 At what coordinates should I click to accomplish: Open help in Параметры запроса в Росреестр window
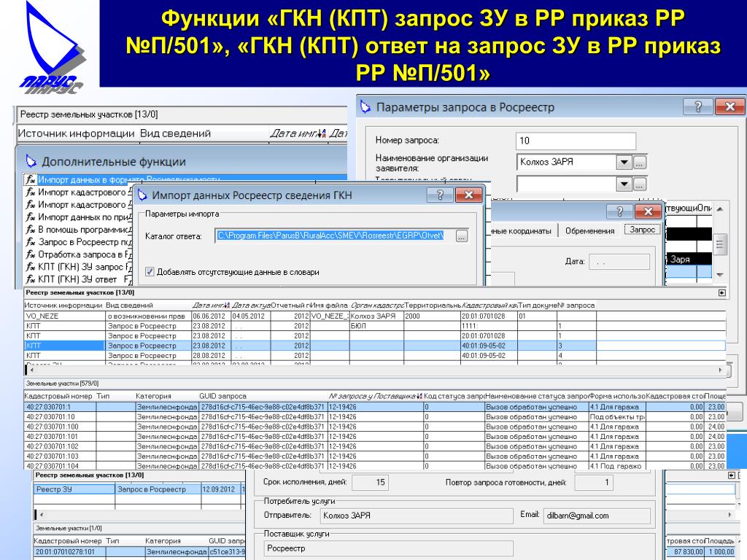698,106
